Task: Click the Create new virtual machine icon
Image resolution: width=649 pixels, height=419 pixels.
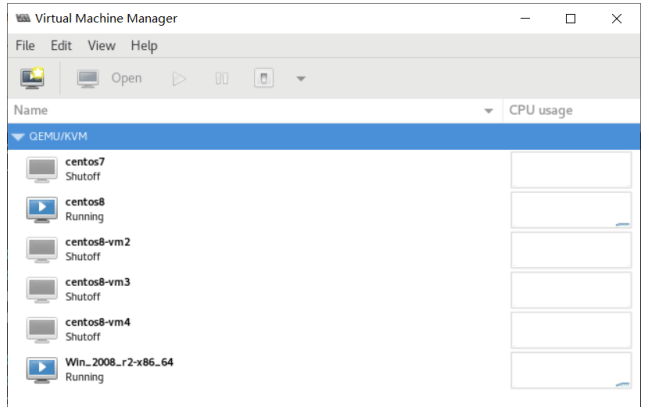Action: coord(32,78)
